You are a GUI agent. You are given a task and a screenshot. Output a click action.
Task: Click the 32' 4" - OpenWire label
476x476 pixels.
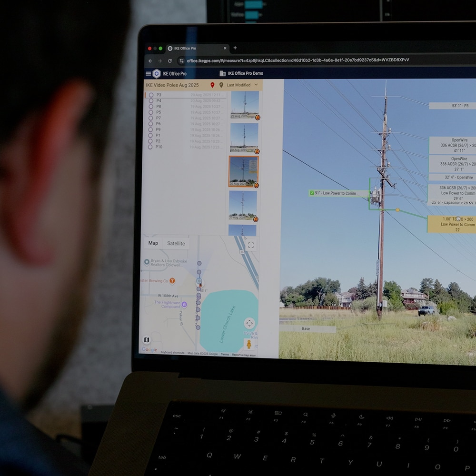click(x=452, y=177)
